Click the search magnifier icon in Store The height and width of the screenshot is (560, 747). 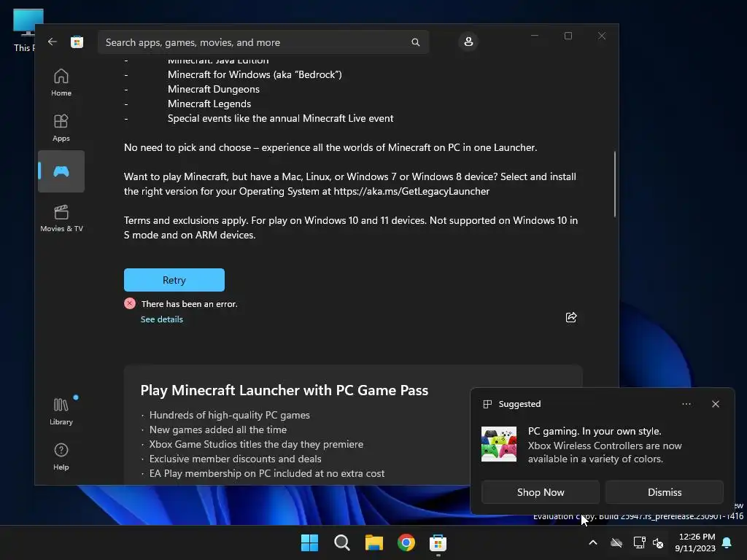pos(415,42)
